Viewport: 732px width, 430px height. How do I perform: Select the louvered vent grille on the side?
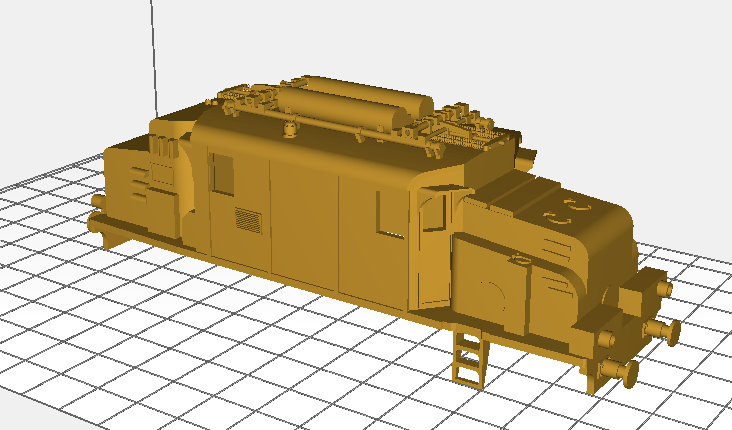coord(247,219)
